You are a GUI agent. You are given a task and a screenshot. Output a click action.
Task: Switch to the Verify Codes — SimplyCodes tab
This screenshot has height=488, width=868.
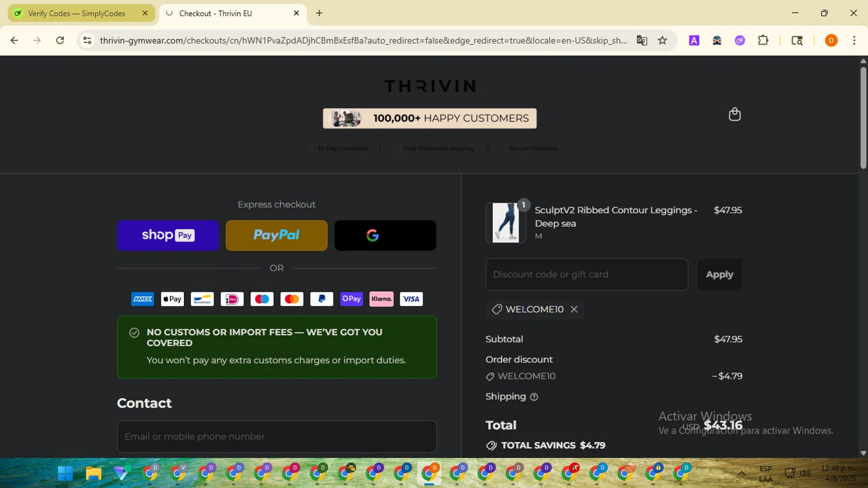(x=82, y=13)
